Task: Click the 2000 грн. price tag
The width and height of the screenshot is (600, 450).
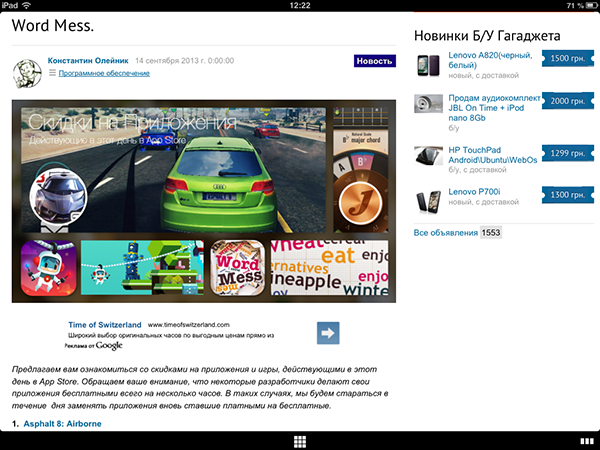Action: click(x=568, y=101)
